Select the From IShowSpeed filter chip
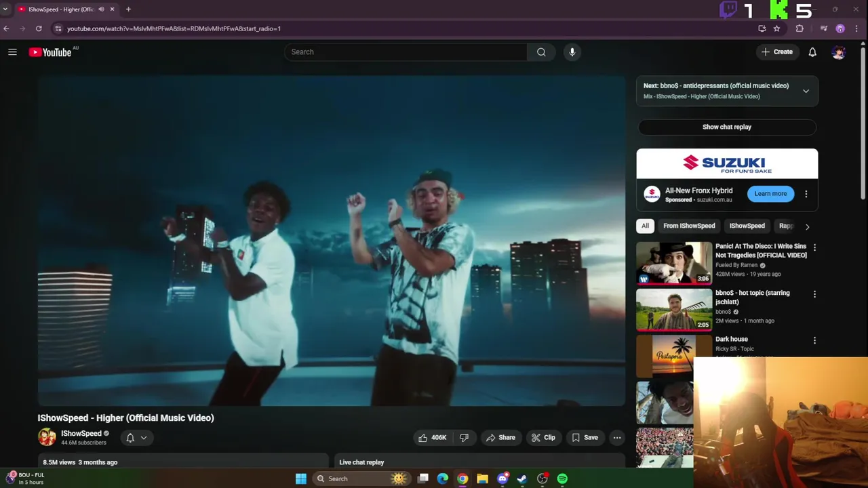The height and width of the screenshot is (488, 868). pyautogui.click(x=689, y=226)
